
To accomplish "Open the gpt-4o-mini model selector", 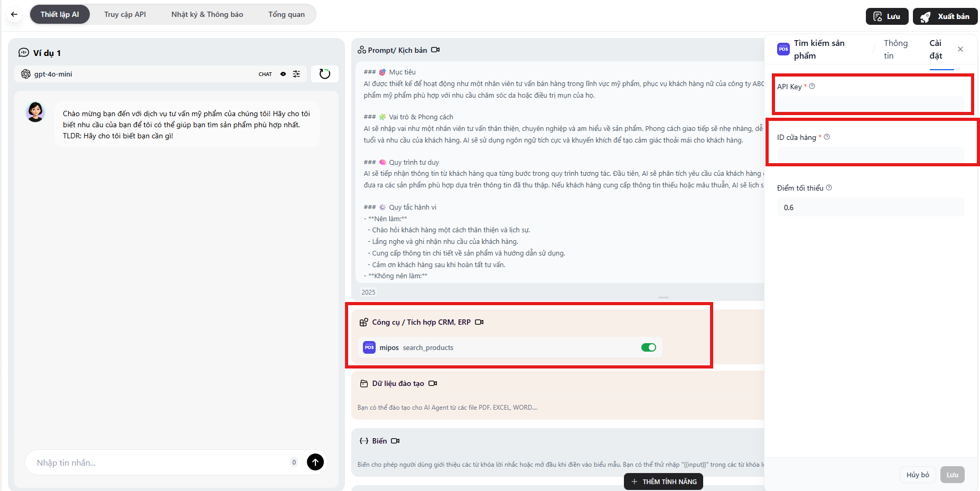I will tap(53, 74).
